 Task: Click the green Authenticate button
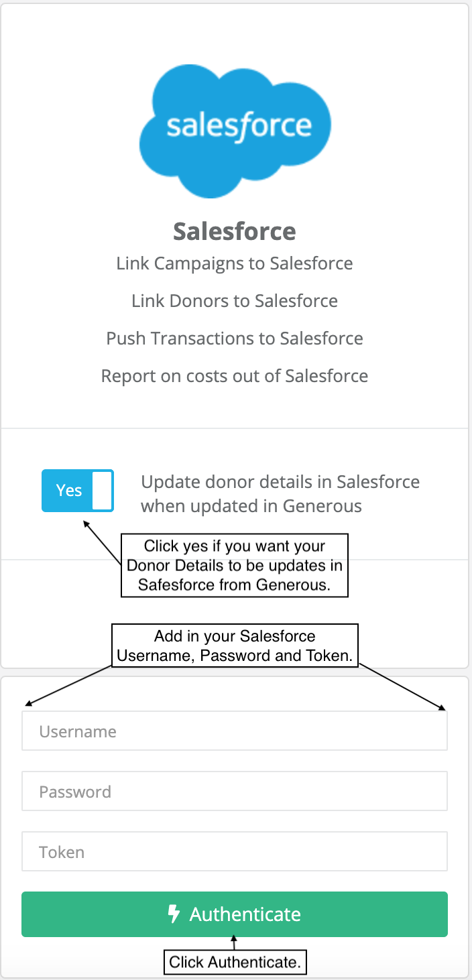(x=235, y=914)
